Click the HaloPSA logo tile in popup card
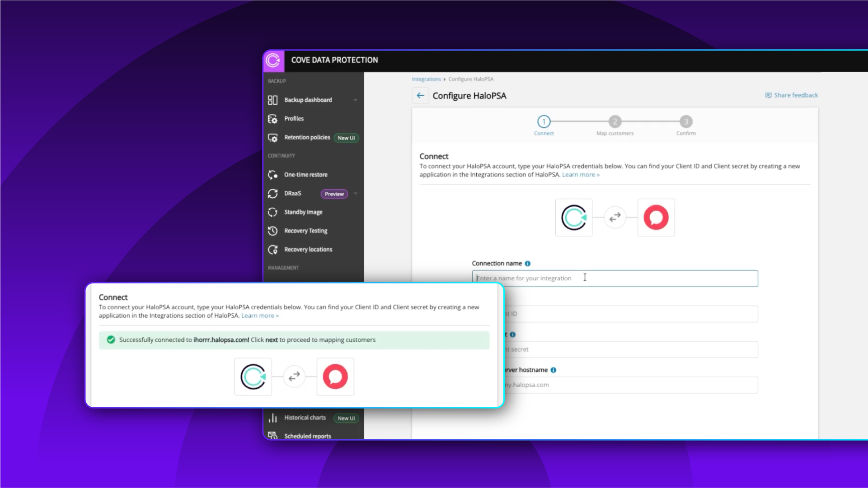Viewport: 868px width, 488px height. 335,376
